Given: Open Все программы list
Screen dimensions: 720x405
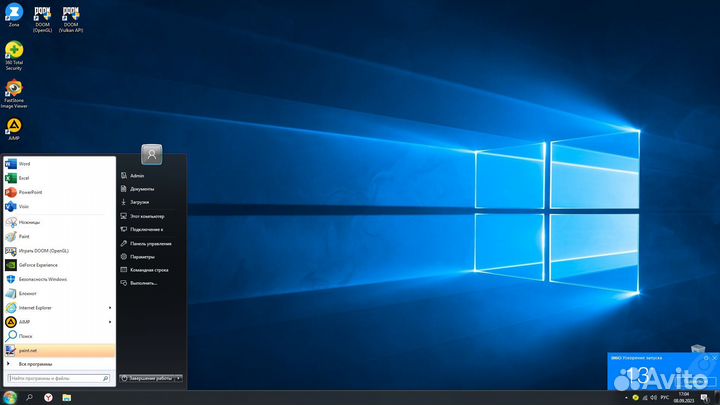Looking at the screenshot, I should point(35,364).
